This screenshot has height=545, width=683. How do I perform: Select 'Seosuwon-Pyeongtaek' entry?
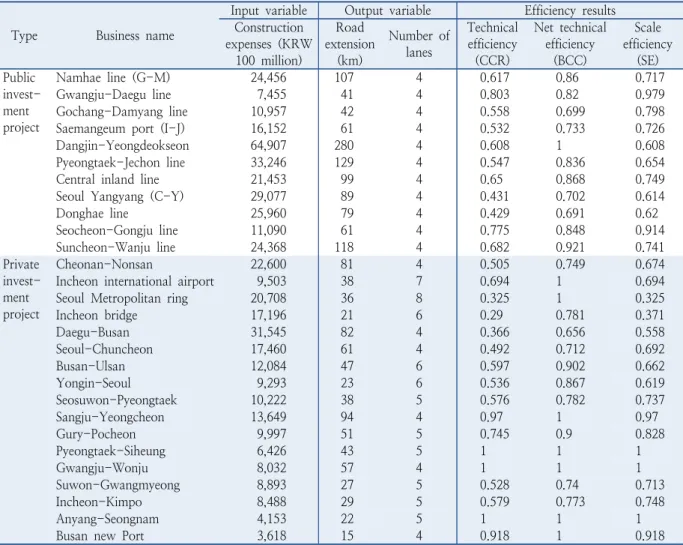click(116, 400)
